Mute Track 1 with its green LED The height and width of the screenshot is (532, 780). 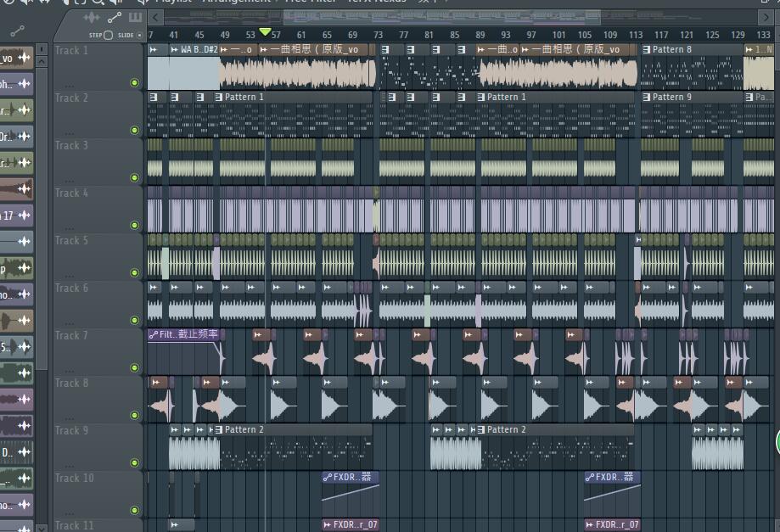click(134, 83)
